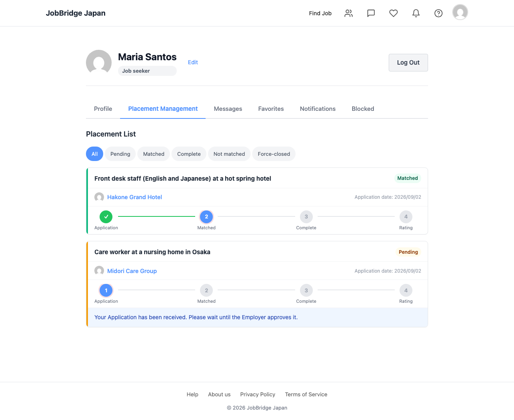The height and width of the screenshot is (420, 514).
Task: Open the bell notifications icon
Action: click(416, 13)
